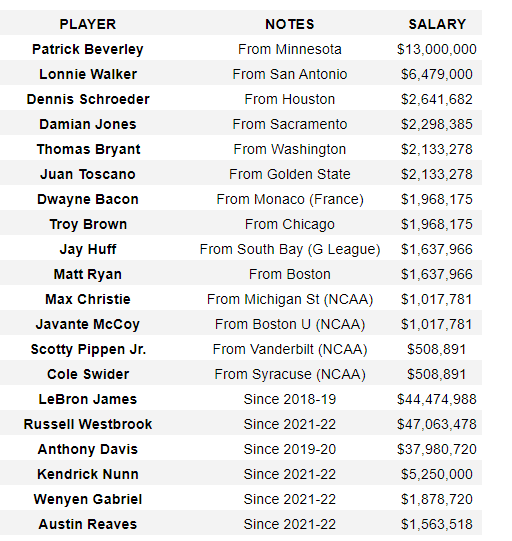Click the SALARY column header
This screenshot has height=541, width=512.
437,24
